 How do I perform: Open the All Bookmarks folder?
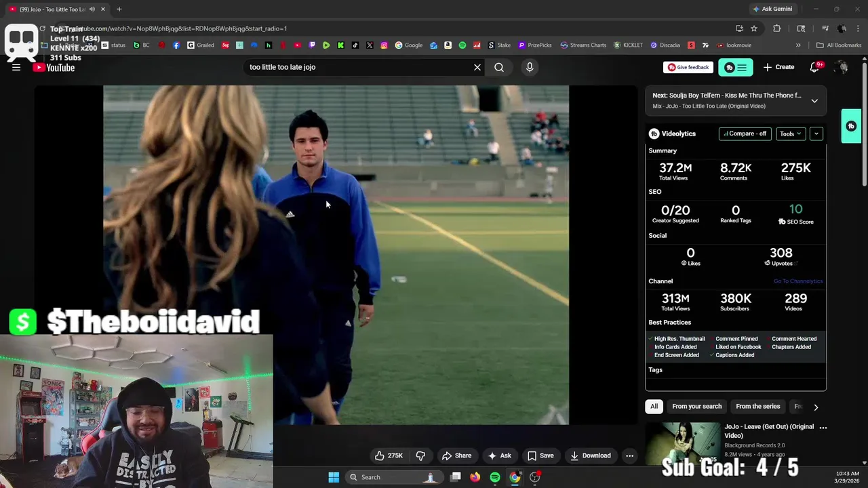[x=839, y=45]
